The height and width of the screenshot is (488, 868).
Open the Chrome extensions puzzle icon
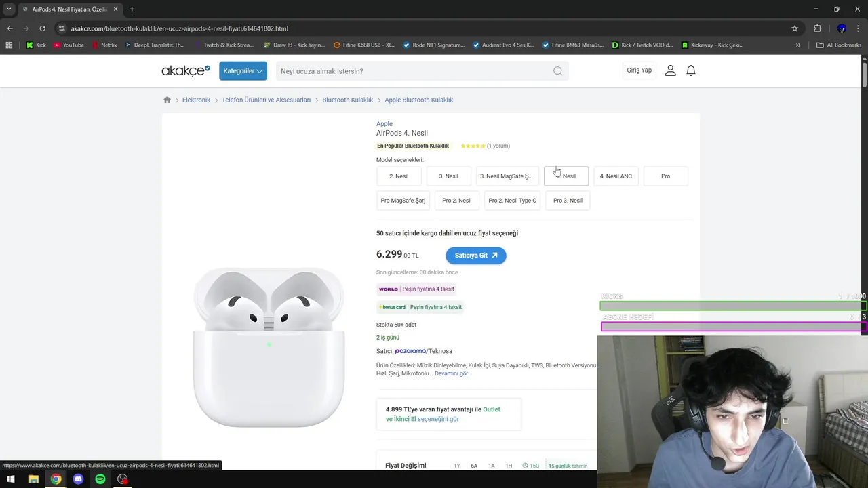(x=817, y=28)
